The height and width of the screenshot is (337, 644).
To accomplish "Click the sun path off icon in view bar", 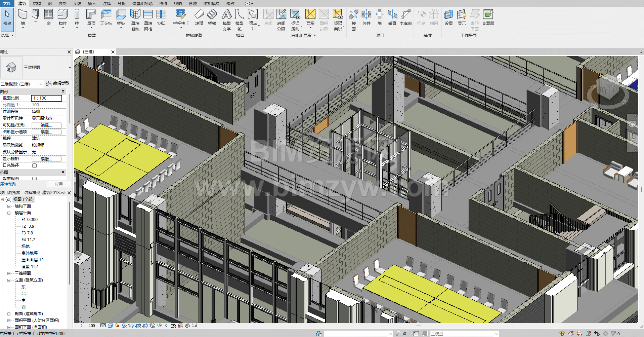I will point(117,326).
